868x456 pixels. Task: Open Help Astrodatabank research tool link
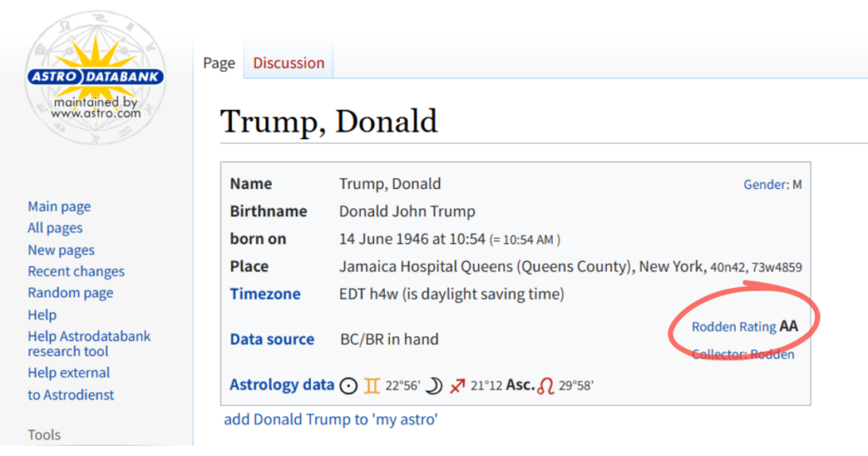click(x=89, y=343)
